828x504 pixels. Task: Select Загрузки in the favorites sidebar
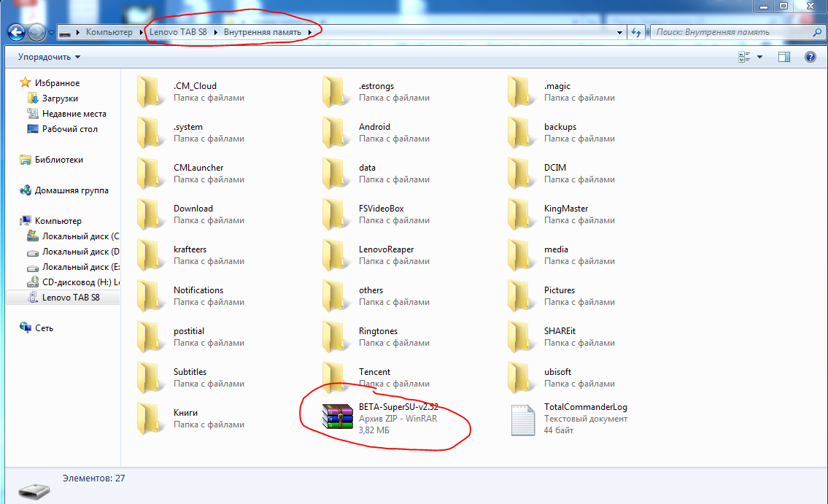[x=60, y=98]
